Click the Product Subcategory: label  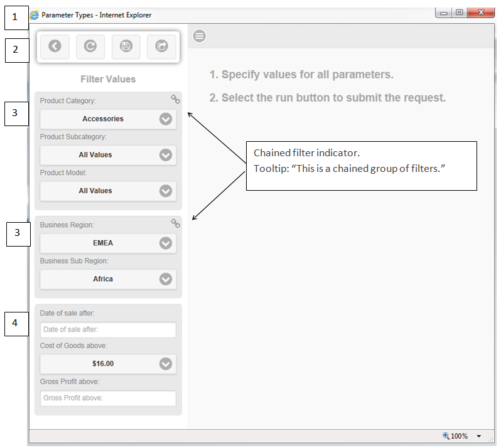point(73,137)
